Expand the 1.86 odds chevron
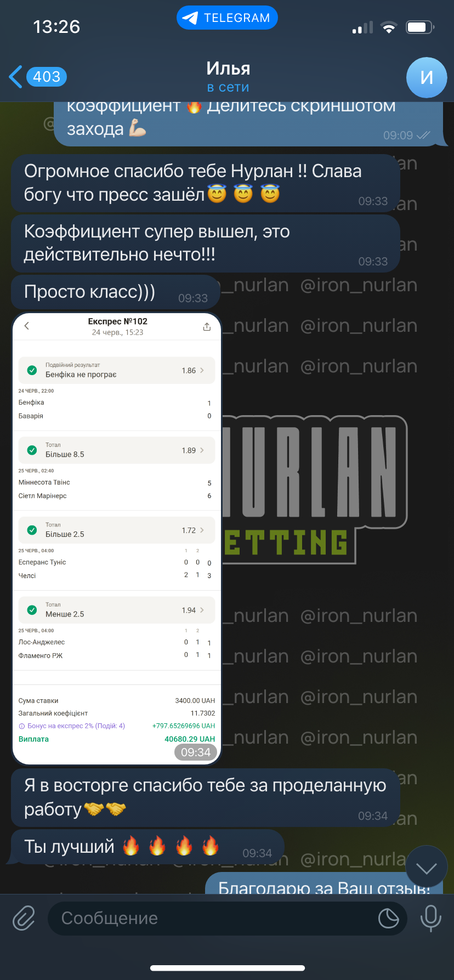Screen dimensions: 454x980 pyautogui.click(x=202, y=370)
